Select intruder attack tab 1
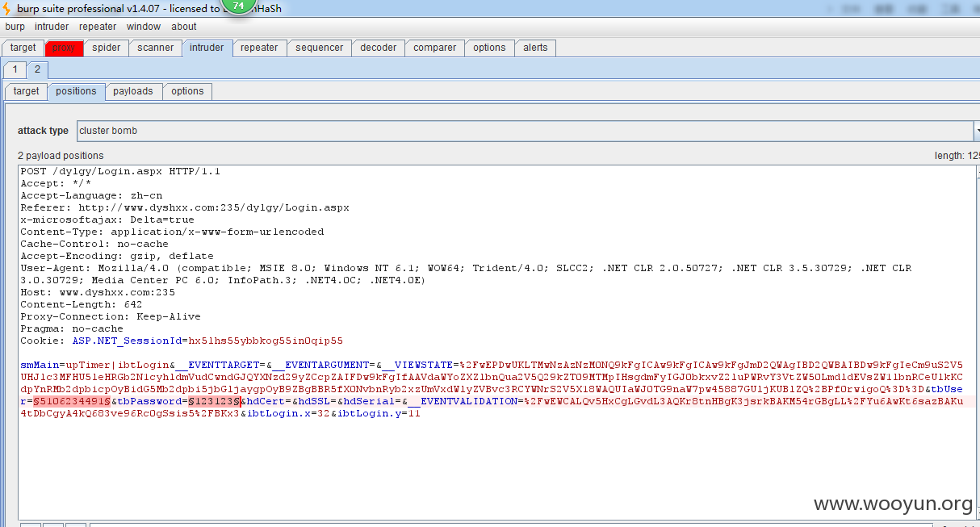980x527 pixels. [x=15, y=69]
